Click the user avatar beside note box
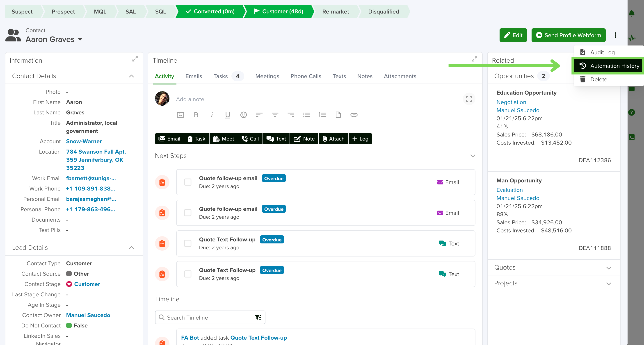Viewport: 644px width, 345px height. pos(162,98)
